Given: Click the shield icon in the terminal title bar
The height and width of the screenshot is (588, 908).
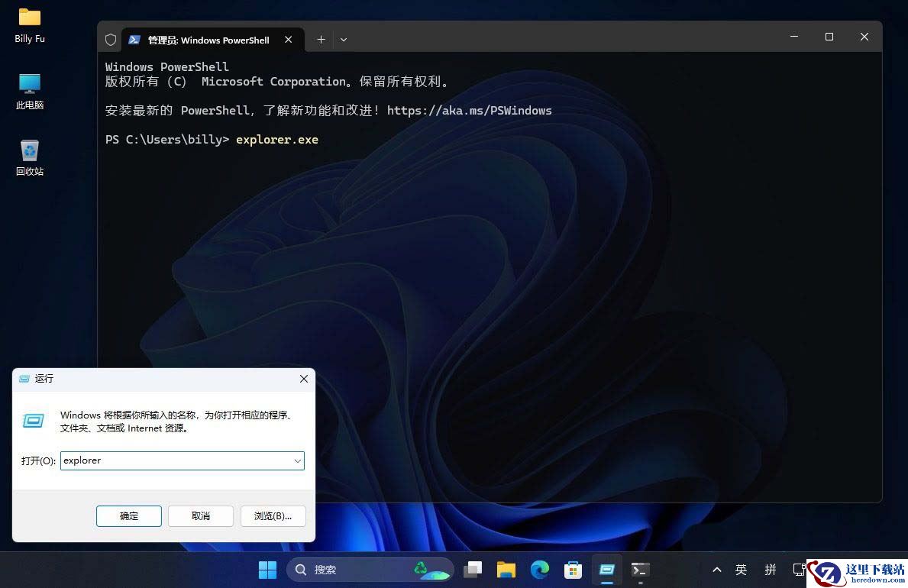Looking at the screenshot, I should tap(111, 40).
